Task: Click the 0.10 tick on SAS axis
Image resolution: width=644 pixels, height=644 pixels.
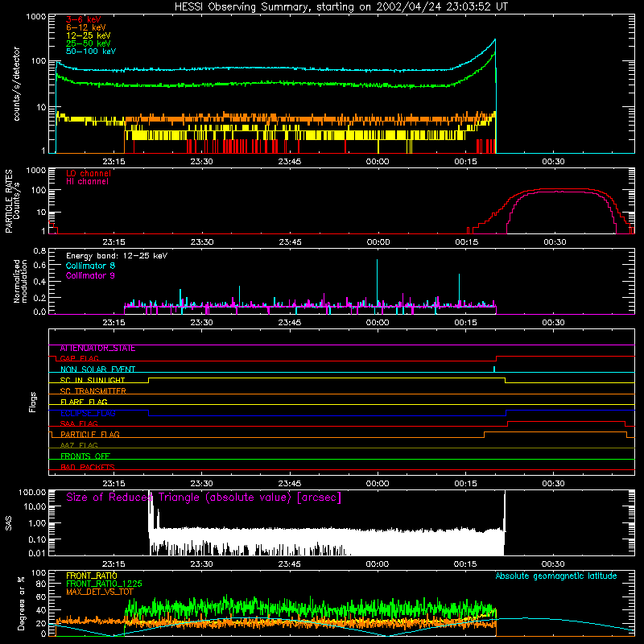Action: coord(37,539)
